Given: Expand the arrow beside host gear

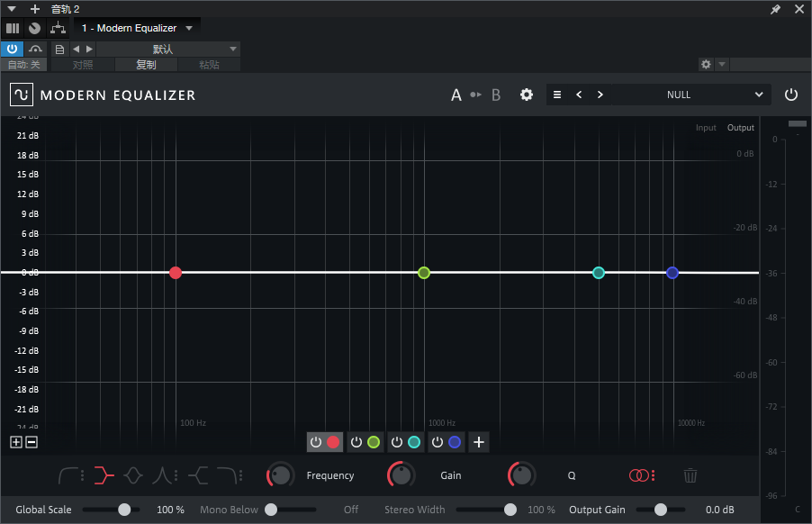Looking at the screenshot, I should pyautogui.click(x=722, y=64).
